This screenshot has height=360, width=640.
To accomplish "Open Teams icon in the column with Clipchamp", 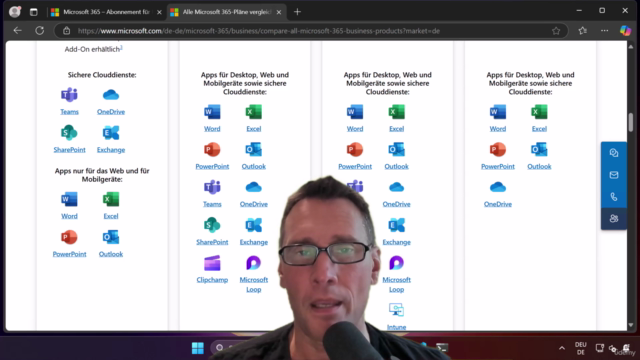I will (212, 187).
